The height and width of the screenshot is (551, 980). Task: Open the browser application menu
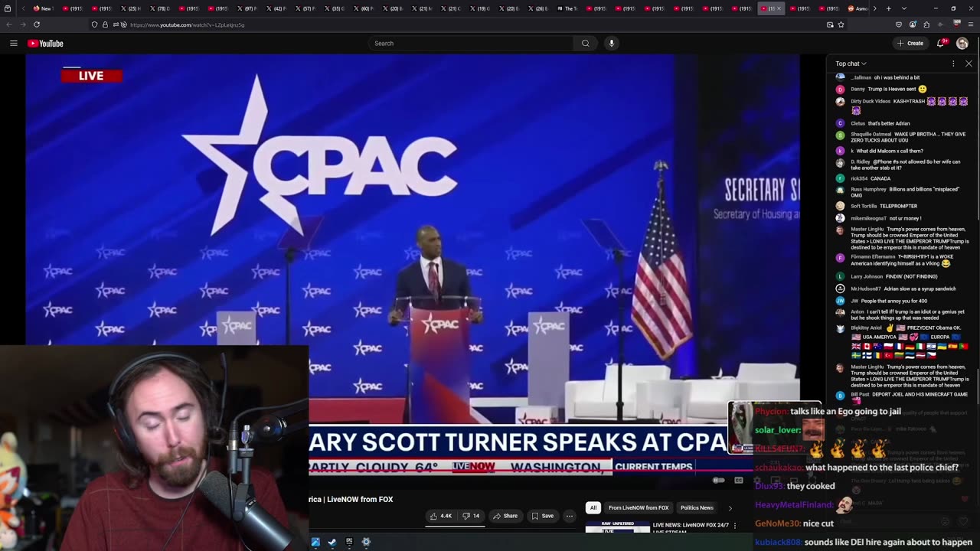point(971,24)
